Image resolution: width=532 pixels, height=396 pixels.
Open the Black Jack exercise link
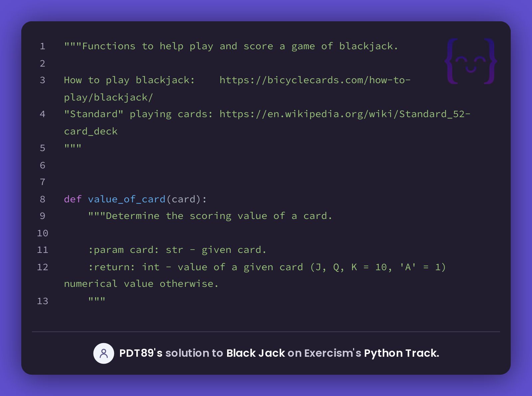pos(255,353)
